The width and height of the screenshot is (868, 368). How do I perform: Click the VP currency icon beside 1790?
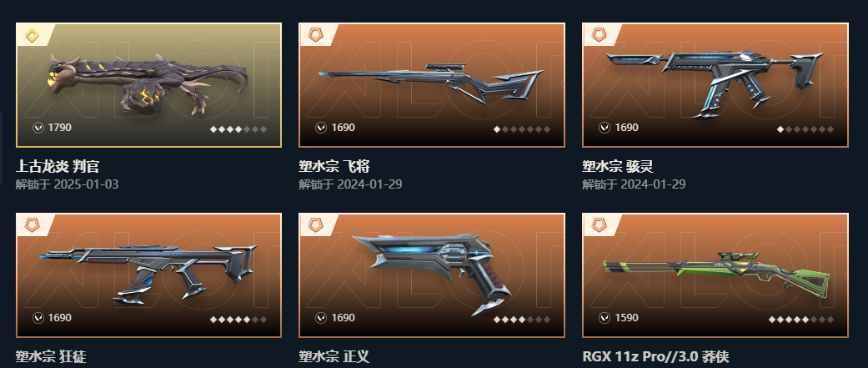pos(38,128)
